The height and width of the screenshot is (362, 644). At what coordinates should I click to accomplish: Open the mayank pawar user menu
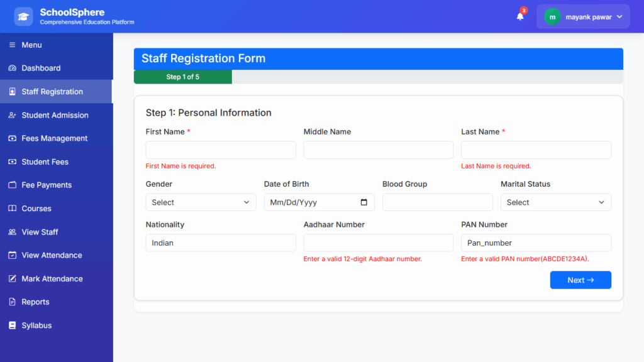point(582,17)
